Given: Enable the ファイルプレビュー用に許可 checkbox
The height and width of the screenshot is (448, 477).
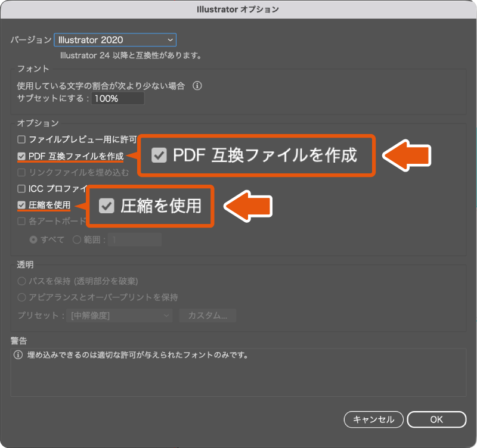Looking at the screenshot, I should pos(21,139).
